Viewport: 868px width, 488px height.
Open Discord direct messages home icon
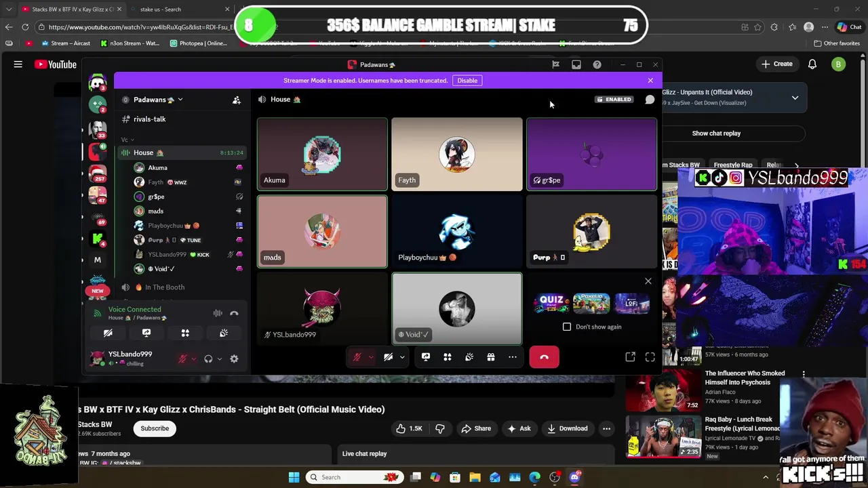click(x=98, y=83)
